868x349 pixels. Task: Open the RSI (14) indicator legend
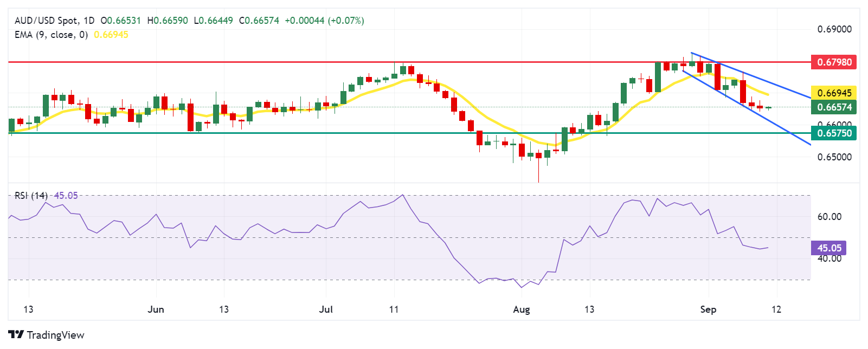click(x=31, y=196)
